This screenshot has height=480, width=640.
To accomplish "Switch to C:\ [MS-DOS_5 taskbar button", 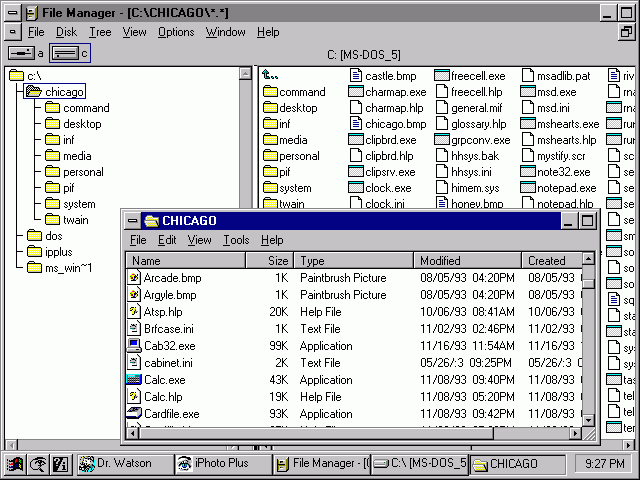I will [419, 464].
